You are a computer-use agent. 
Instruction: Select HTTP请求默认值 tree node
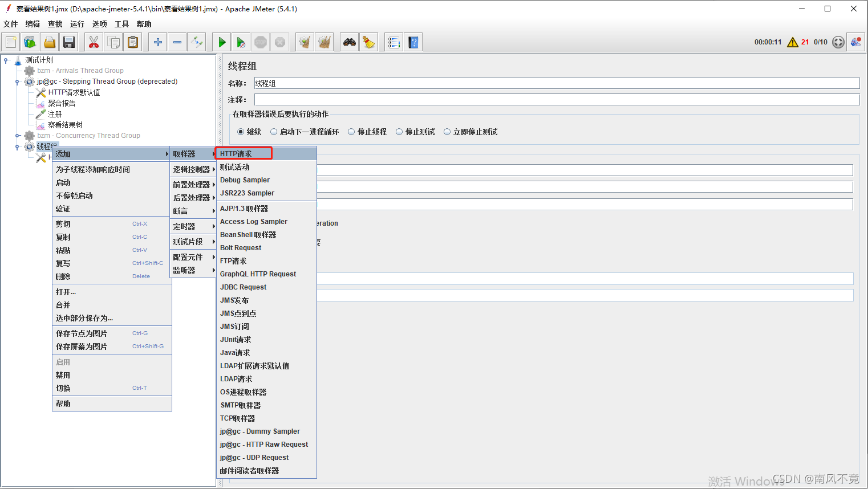[x=74, y=92]
